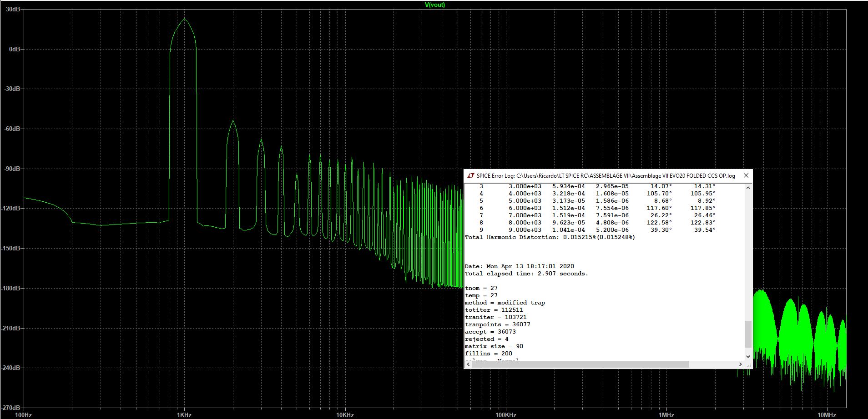Image resolution: width=868 pixels, height=419 pixels.
Task: Click the second harmonic peak near 2 kHz
Action: (233, 121)
